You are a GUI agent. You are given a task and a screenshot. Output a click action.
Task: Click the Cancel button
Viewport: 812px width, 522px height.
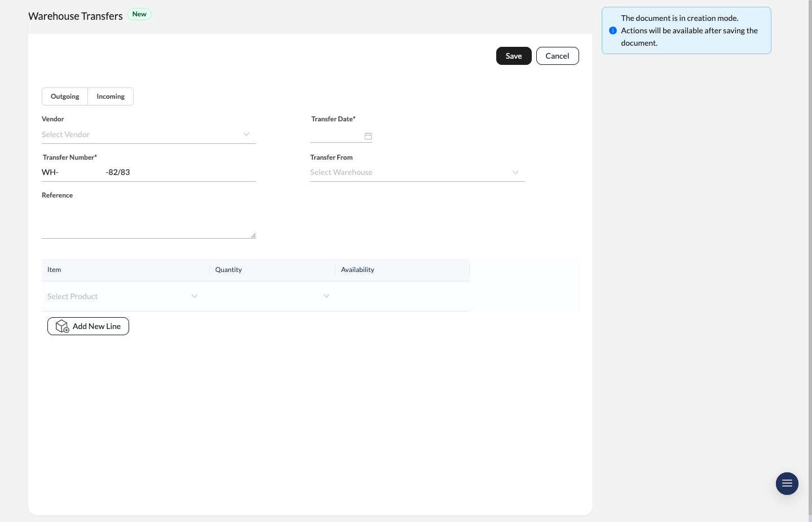pos(557,56)
